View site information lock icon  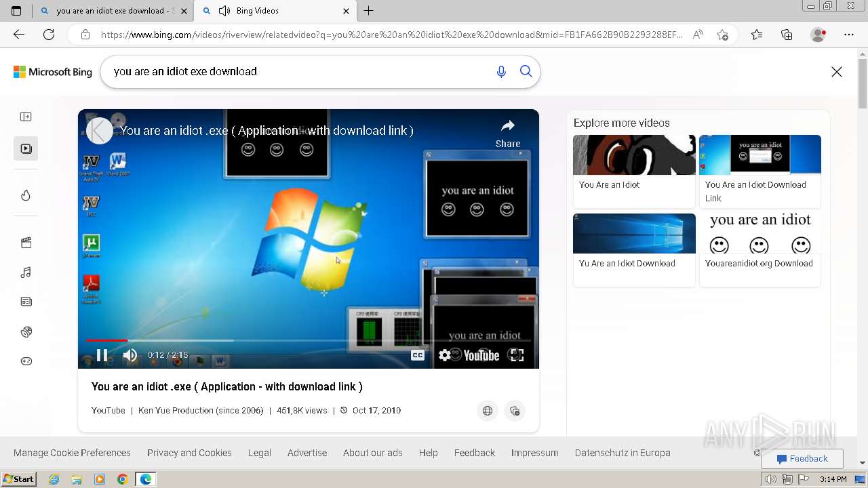[85, 35]
